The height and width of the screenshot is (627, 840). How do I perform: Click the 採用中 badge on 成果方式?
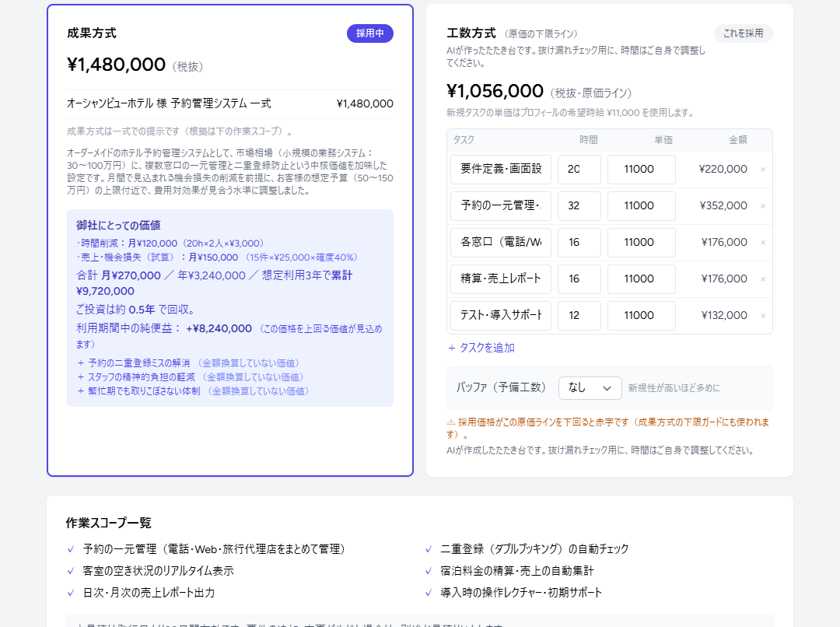tap(369, 33)
